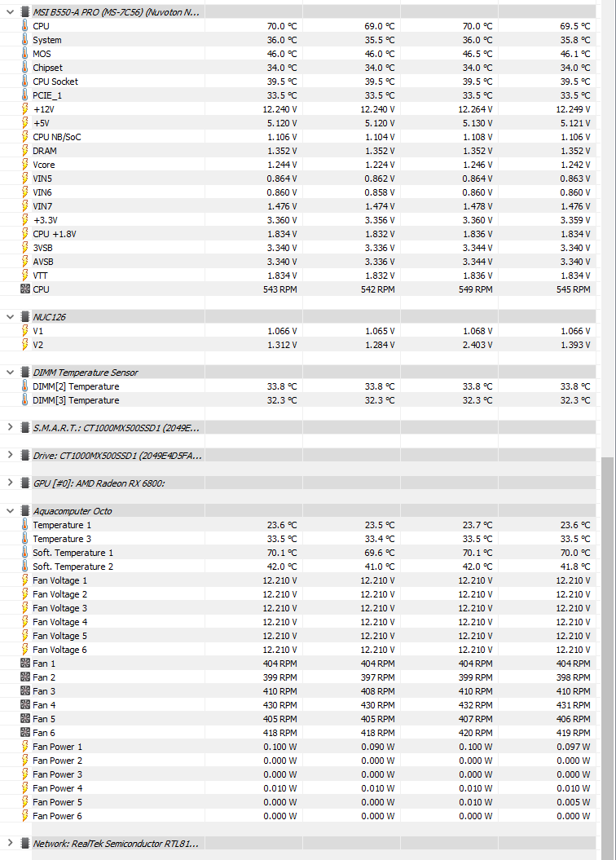Screen dimensions: 616x860
Task: Click the 0.005 W value in Fan Power 5 row
Action: pyautogui.click(x=574, y=802)
